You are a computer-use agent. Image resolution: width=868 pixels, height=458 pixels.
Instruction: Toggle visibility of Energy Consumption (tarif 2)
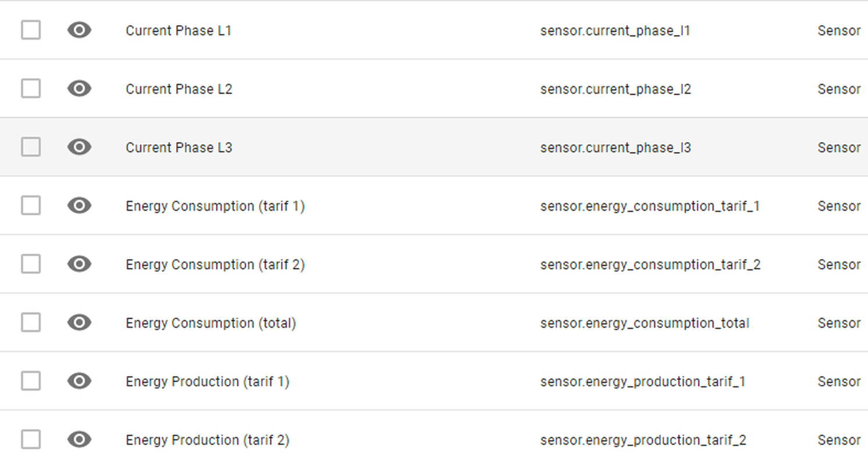(79, 264)
